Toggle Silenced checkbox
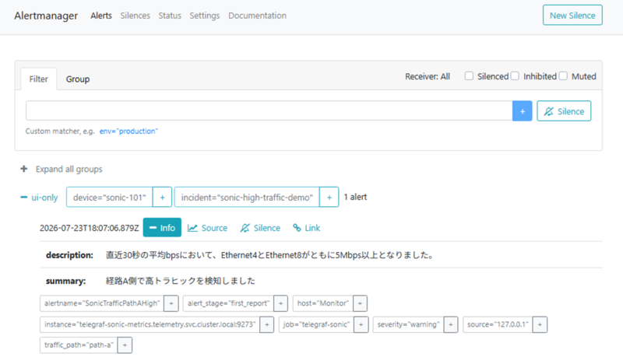 point(470,75)
